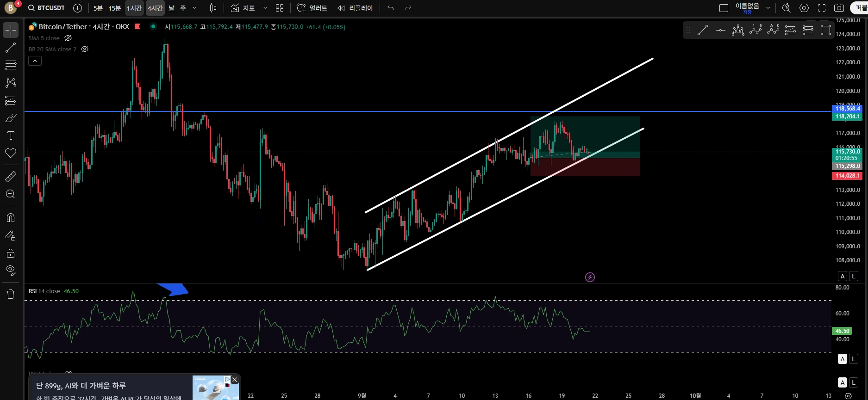Toggle hide all drawings eye icon
Image resolution: width=868 pixels, height=400 pixels.
[x=10, y=270]
